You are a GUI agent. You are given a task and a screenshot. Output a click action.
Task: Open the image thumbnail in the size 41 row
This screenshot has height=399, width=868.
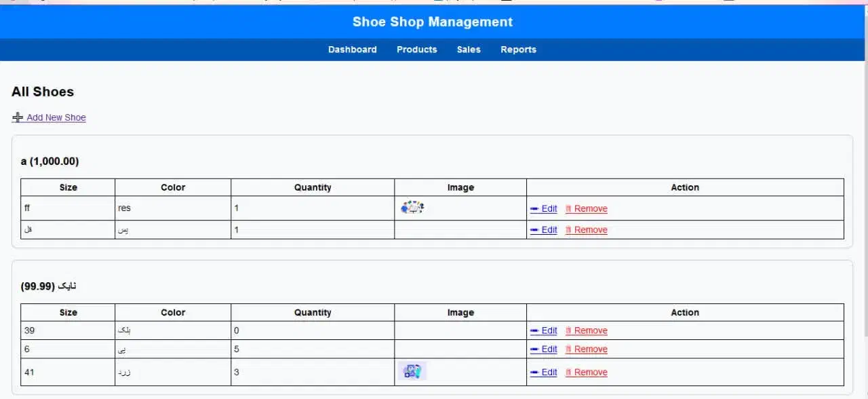point(412,371)
